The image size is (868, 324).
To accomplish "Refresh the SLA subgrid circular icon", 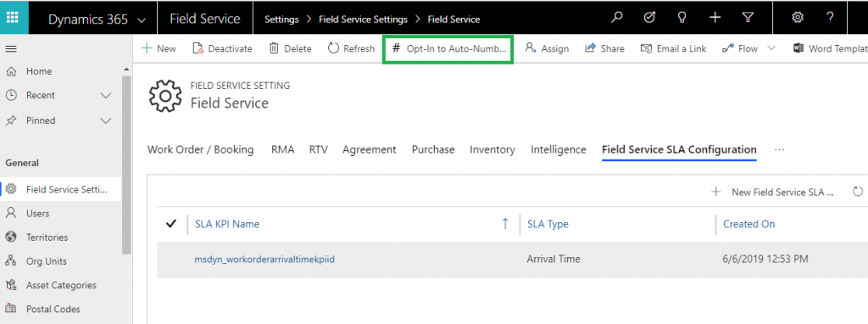I will 858,193.
